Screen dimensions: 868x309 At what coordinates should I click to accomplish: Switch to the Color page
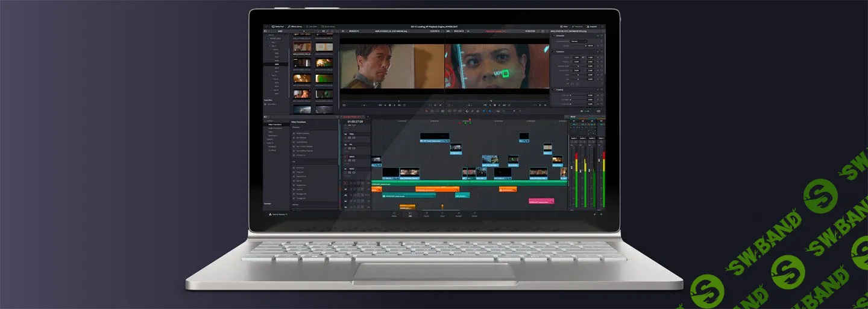pyautogui.click(x=442, y=214)
